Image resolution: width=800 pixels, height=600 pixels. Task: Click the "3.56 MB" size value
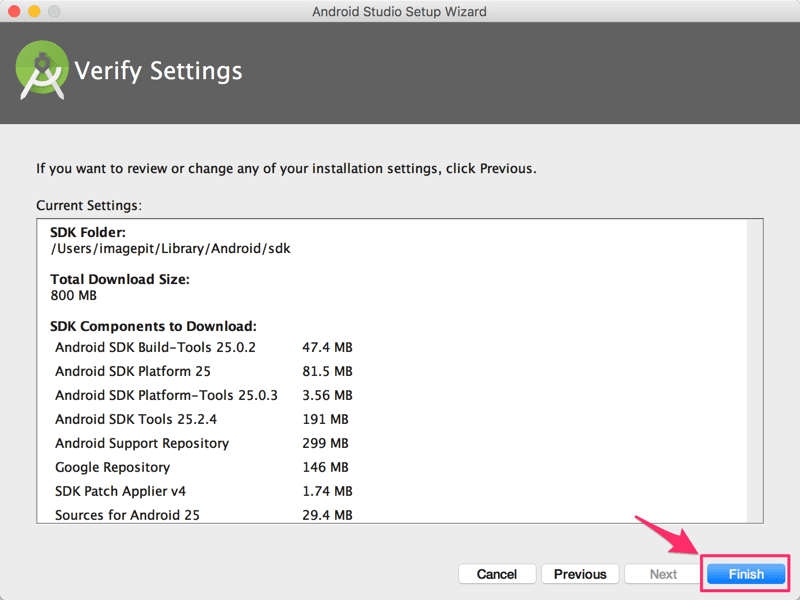tap(327, 395)
